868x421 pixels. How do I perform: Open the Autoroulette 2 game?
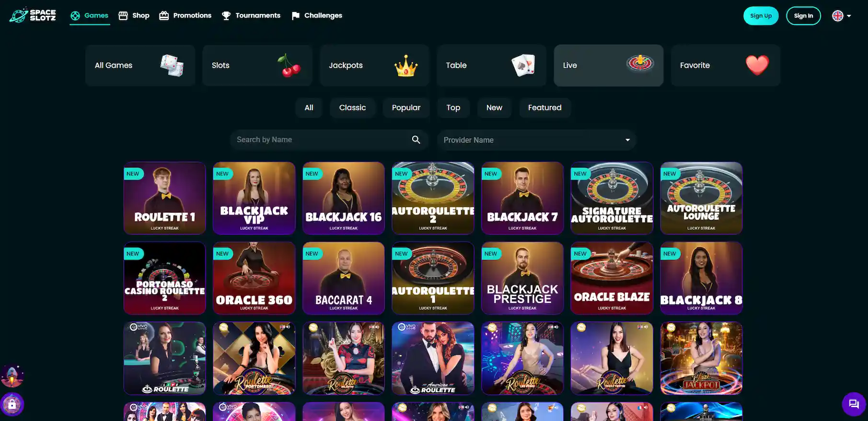pos(433,198)
